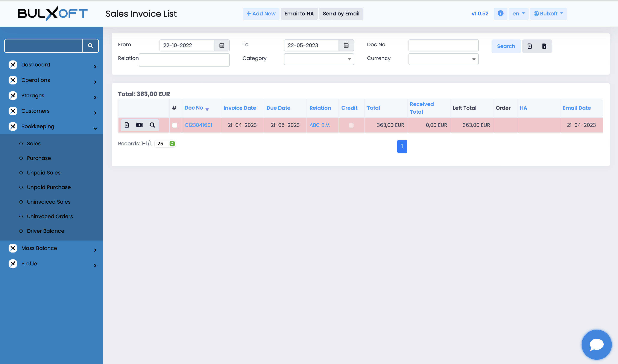Open invoice PDF icon in row CI23041601
The image size is (618, 364).
click(127, 125)
